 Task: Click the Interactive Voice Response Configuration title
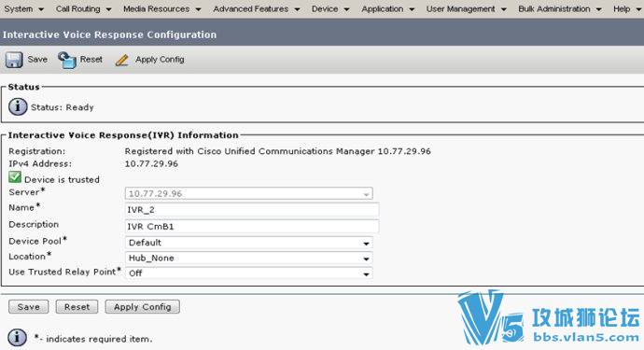[x=109, y=35]
